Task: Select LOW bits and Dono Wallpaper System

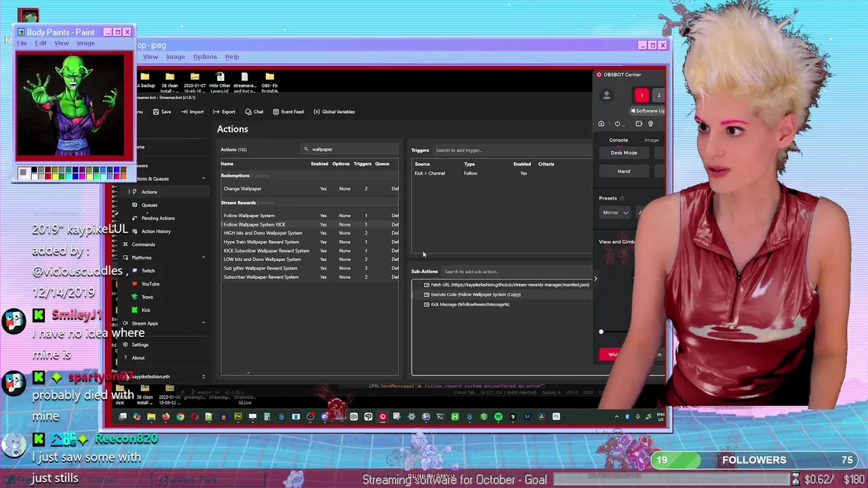Action: (x=309, y=259)
